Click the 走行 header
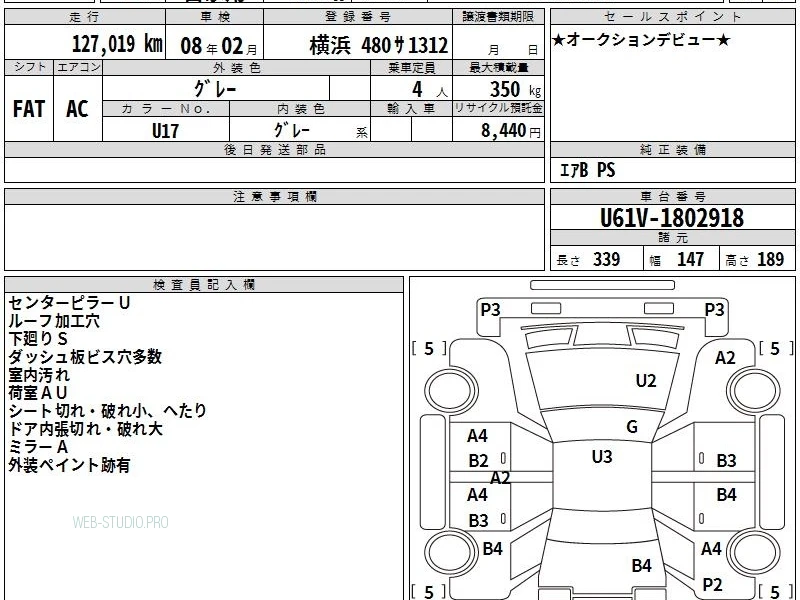This screenshot has height=600, width=800. coord(85,17)
